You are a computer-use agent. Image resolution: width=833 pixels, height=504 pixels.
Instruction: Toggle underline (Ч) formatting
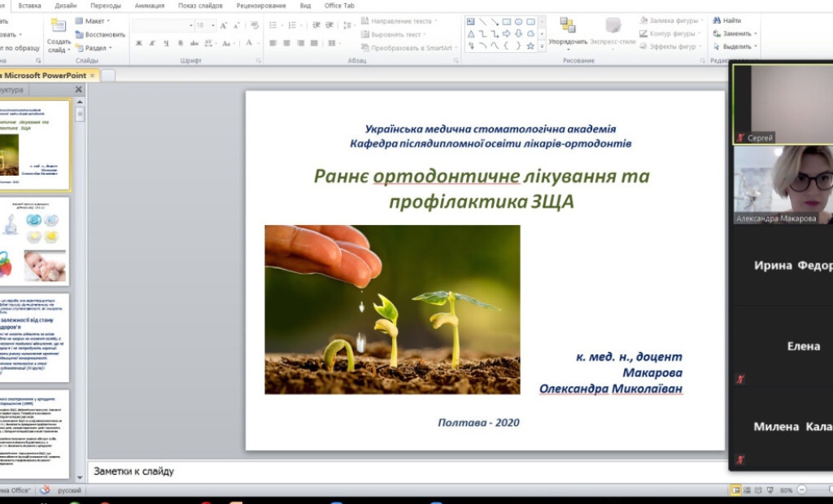coord(166,43)
